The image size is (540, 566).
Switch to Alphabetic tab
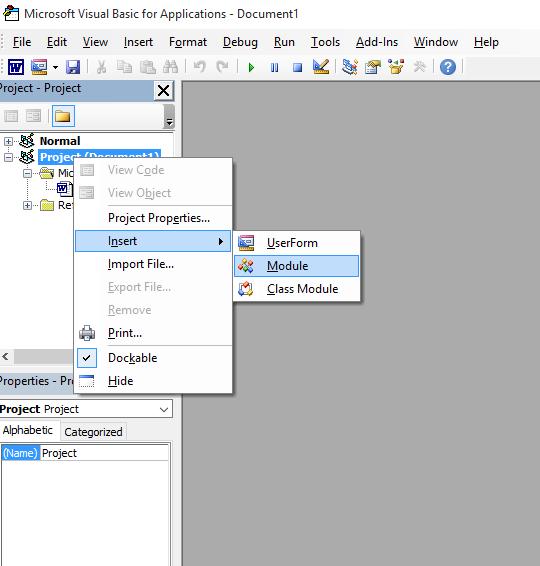pos(28,430)
